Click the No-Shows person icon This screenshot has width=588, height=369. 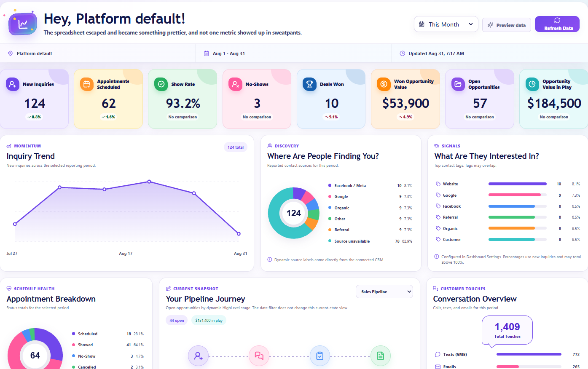click(235, 84)
